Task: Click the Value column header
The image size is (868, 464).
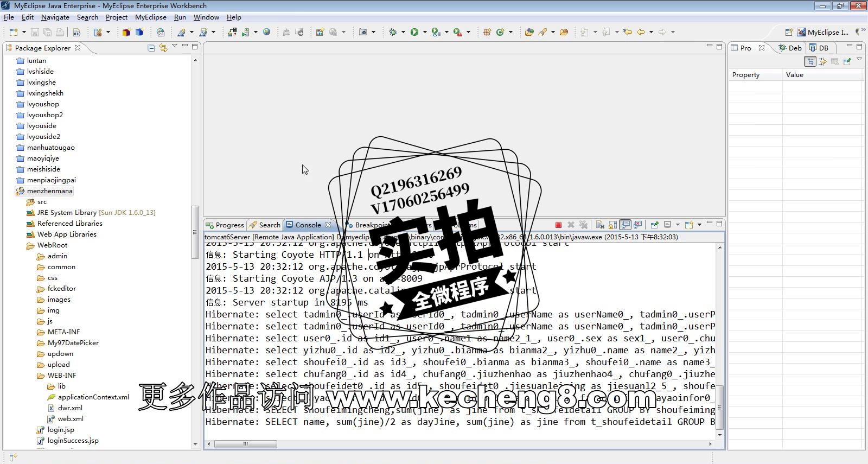Action: (822, 75)
